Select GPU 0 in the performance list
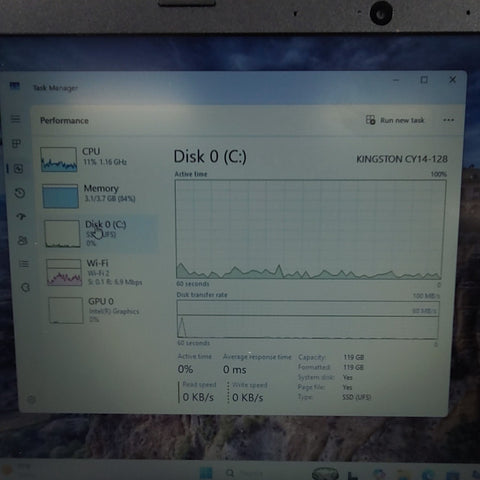The image size is (480, 480). pyautogui.click(x=103, y=310)
